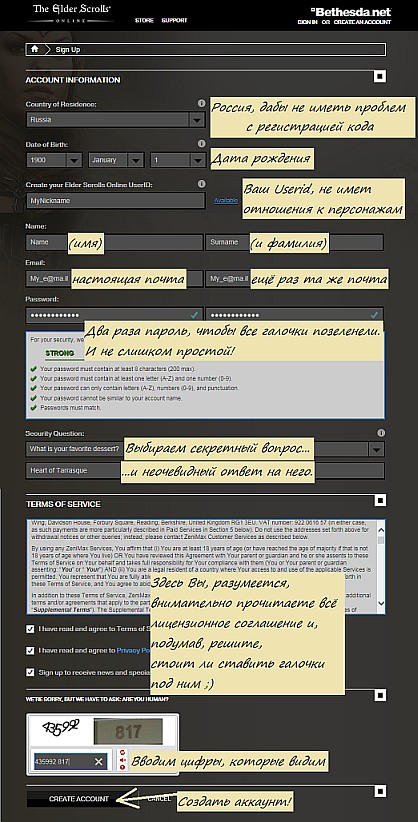The height and width of the screenshot is (822, 418).
Task: Clear the captcha input with the X
Action: tap(98, 762)
